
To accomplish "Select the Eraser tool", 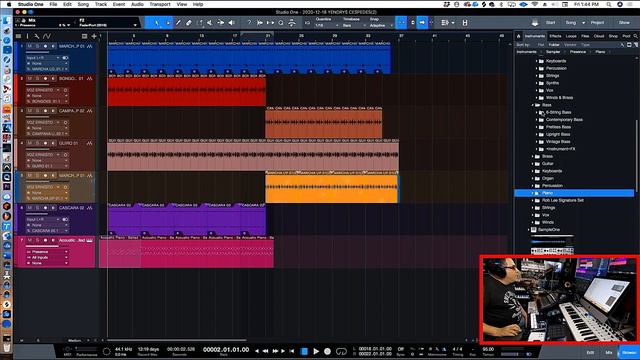I will click(x=189, y=23).
